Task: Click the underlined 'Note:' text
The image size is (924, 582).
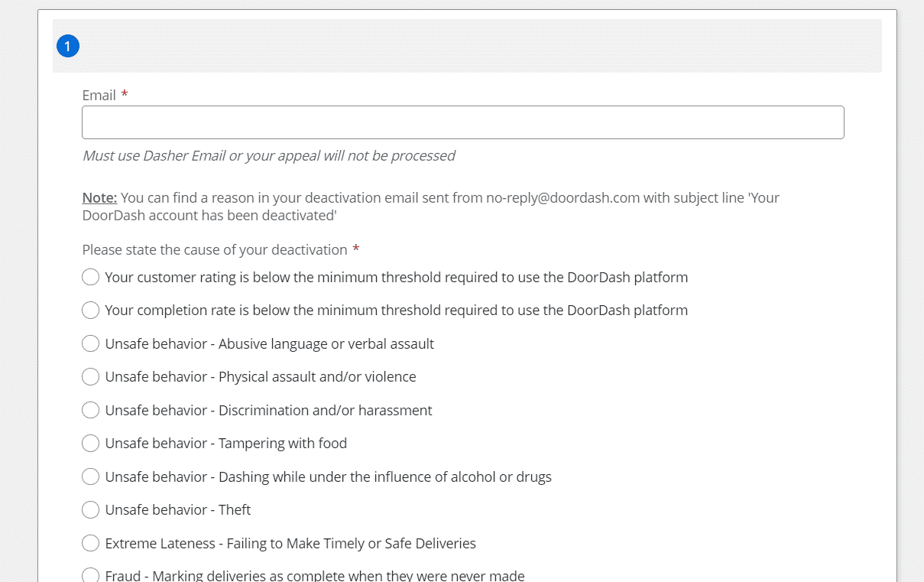Action: (99, 198)
